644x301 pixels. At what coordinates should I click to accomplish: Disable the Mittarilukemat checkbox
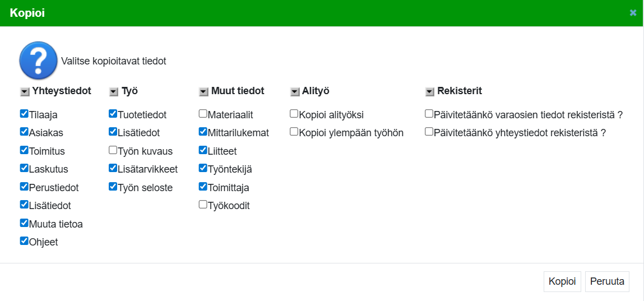[x=203, y=132]
